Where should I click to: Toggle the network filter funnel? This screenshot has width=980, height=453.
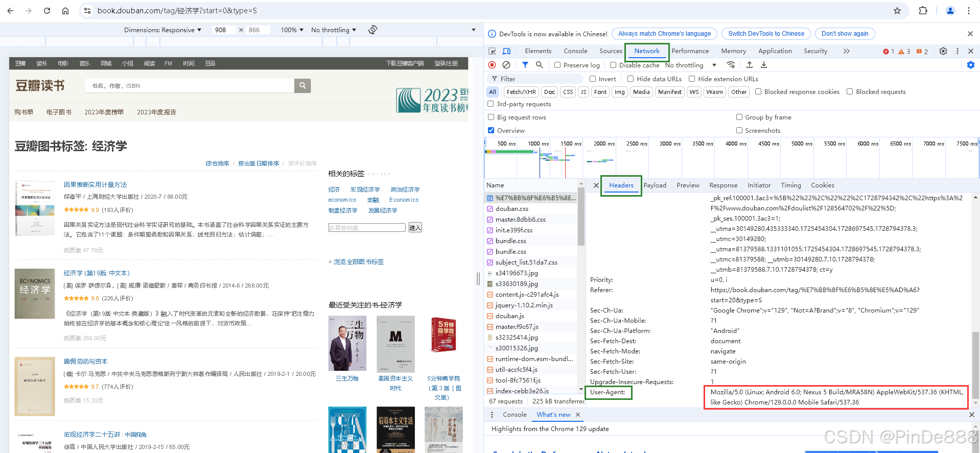tap(525, 65)
